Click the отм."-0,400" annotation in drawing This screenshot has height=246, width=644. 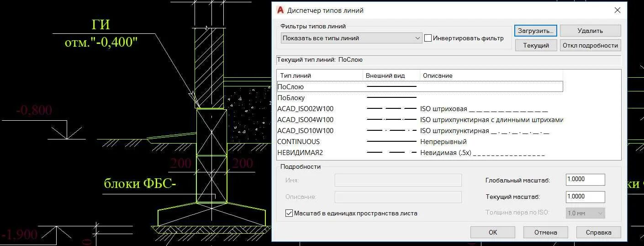point(101,42)
